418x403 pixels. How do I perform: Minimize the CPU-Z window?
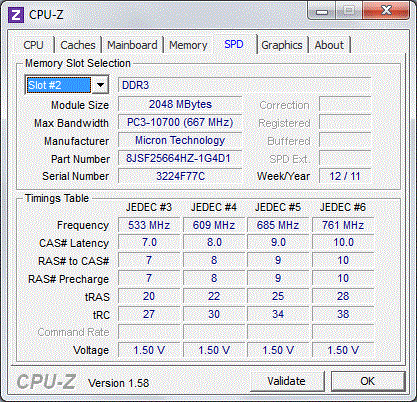pos(321,12)
